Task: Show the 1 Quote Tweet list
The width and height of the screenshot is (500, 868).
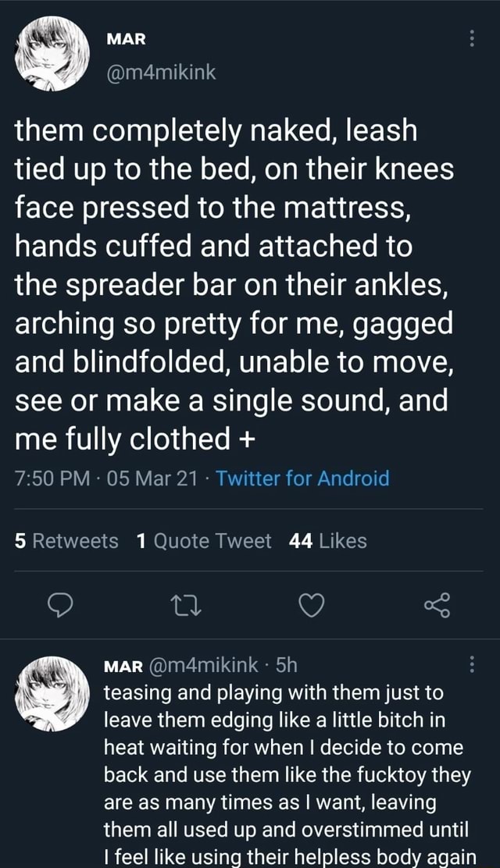Action: 203,541
